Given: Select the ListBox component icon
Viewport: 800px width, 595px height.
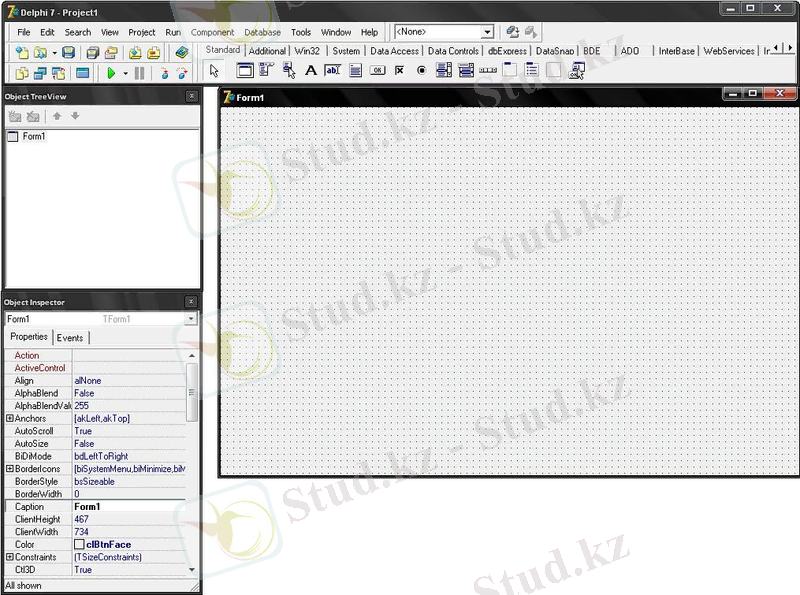Looking at the screenshot, I should (444, 70).
